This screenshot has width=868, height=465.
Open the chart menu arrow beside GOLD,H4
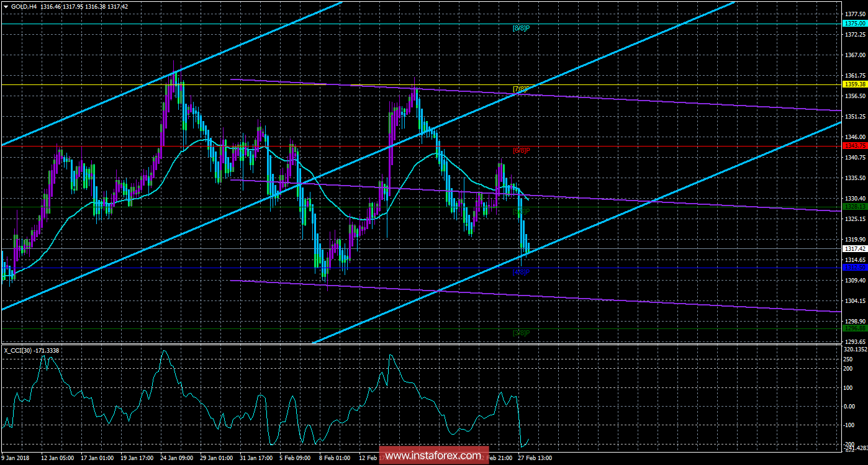(x=6, y=6)
